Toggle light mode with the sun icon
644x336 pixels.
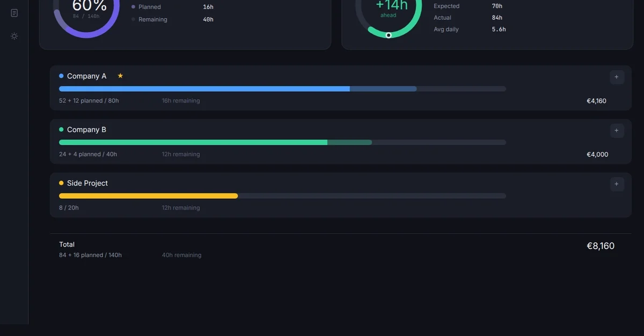14,36
